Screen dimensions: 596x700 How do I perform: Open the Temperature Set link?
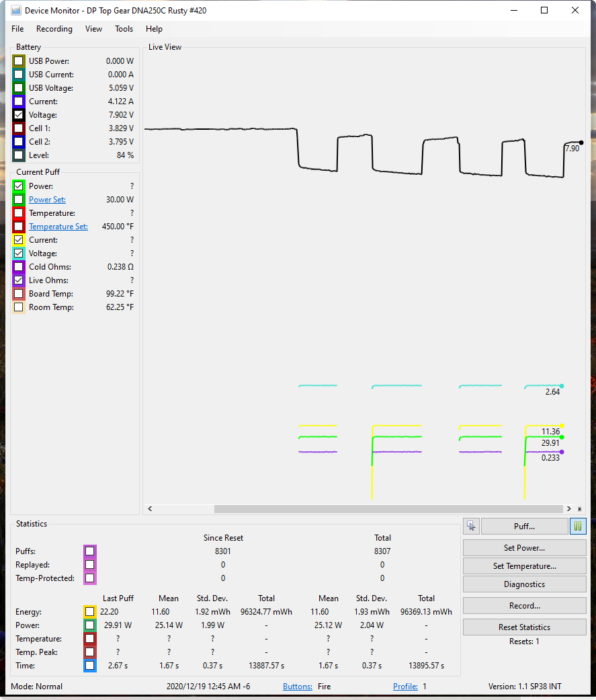(x=58, y=227)
